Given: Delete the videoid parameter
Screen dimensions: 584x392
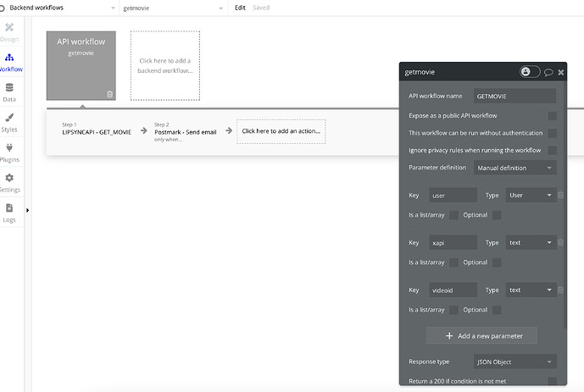Looking at the screenshot, I should 560,290.
